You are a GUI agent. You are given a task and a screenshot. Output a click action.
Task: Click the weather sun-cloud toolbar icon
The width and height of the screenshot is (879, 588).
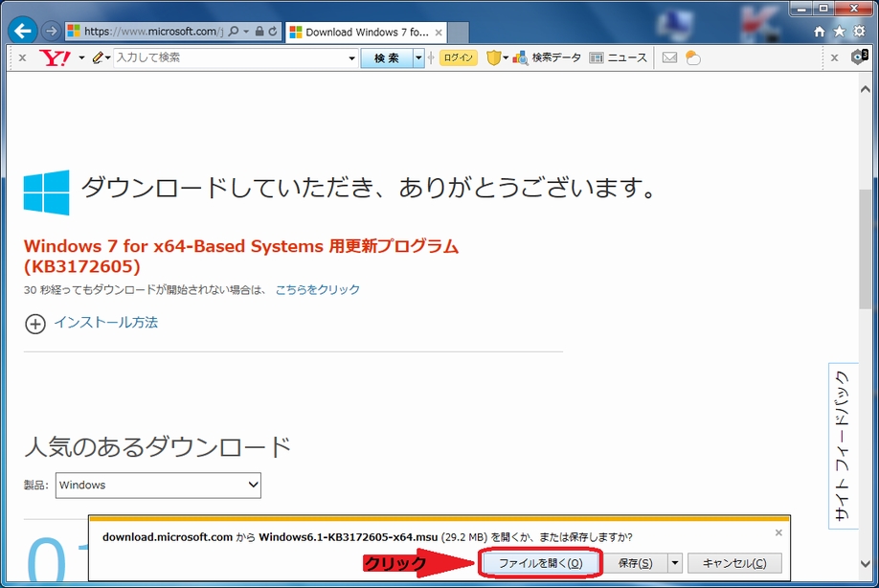click(693, 57)
